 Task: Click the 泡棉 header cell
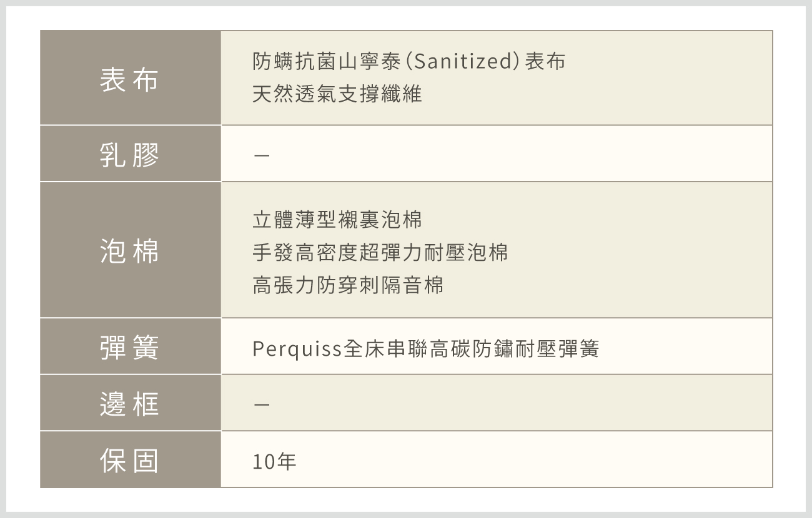pyautogui.click(x=131, y=250)
